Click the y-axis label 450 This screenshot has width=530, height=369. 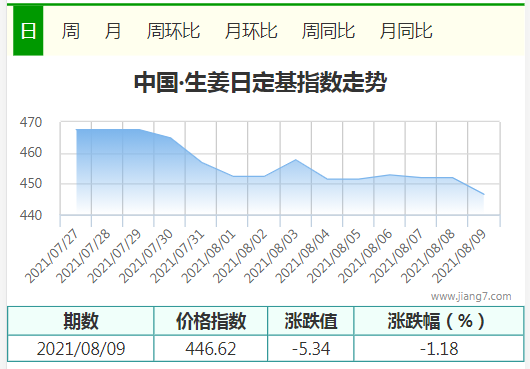pos(31,183)
